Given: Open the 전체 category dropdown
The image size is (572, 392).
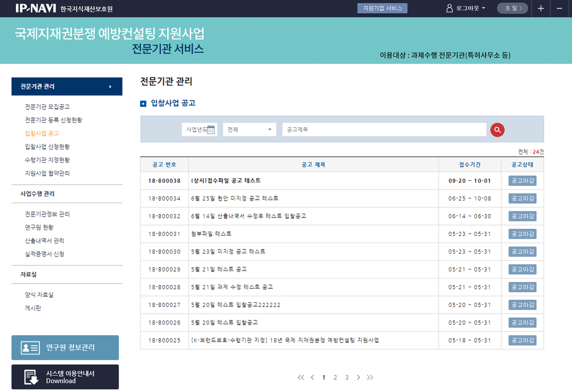Looking at the screenshot, I should point(250,129).
